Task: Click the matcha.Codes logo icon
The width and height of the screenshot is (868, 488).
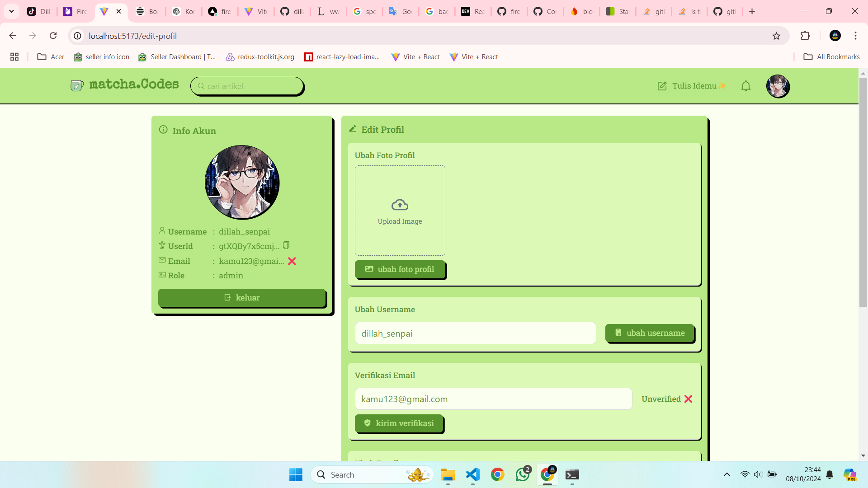Action: coord(76,86)
